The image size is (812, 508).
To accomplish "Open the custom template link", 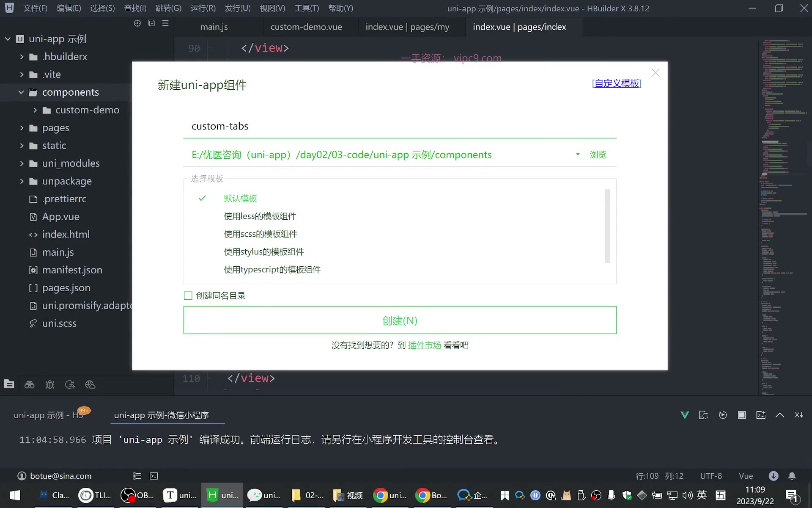I will pos(617,83).
